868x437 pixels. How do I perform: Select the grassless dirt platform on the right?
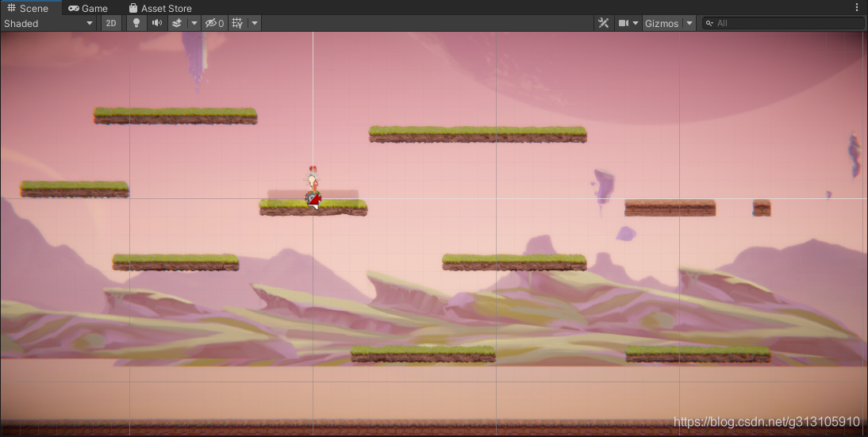(x=670, y=208)
